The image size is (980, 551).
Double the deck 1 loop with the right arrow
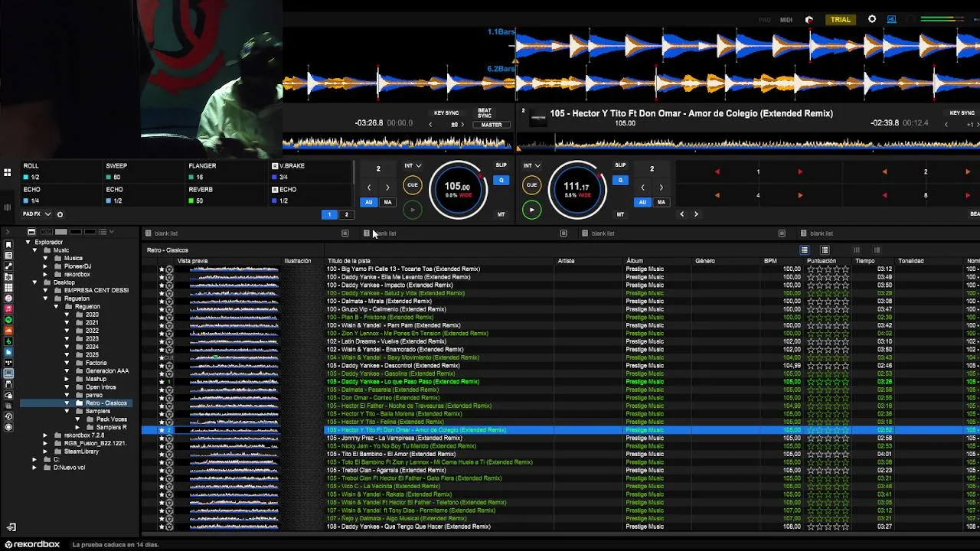387,187
